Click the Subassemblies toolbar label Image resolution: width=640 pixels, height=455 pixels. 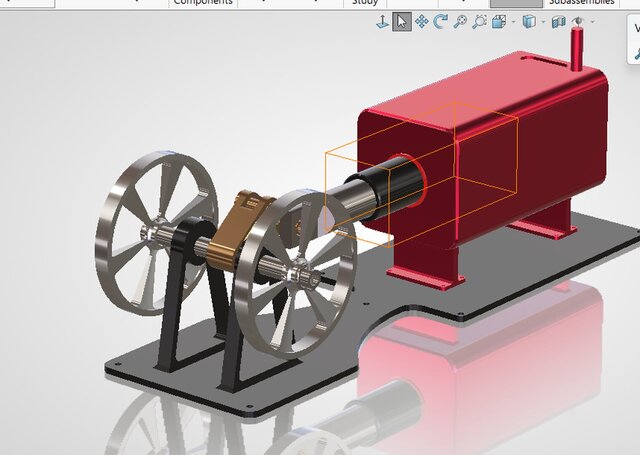pyautogui.click(x=582, y=2)
